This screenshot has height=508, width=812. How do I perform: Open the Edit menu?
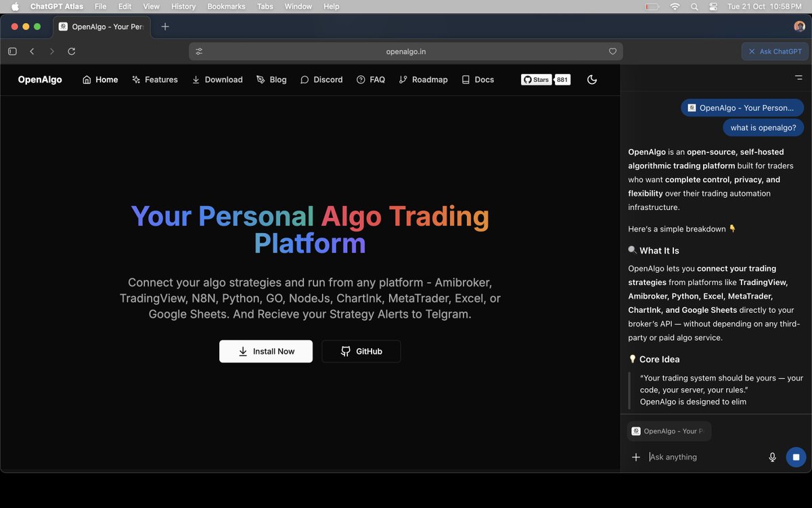[x=125, y=6]
